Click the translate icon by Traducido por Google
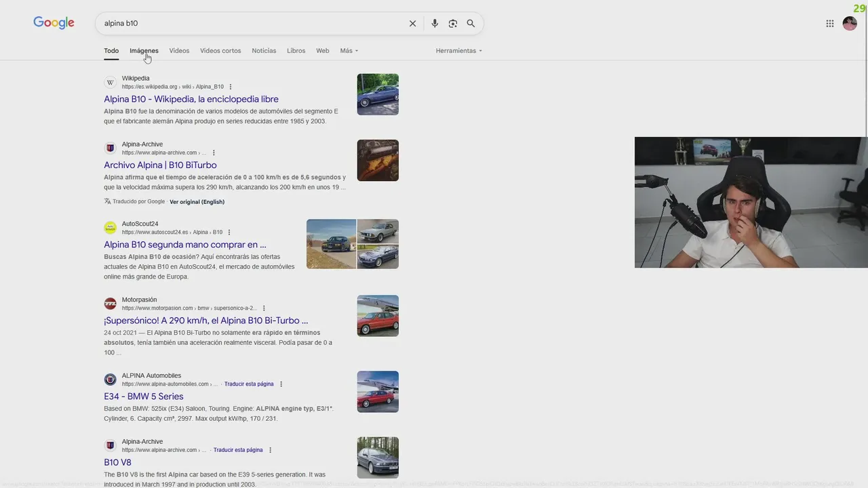Image resolution: width=868 pixels, height=488 pixels. point(107,201)
